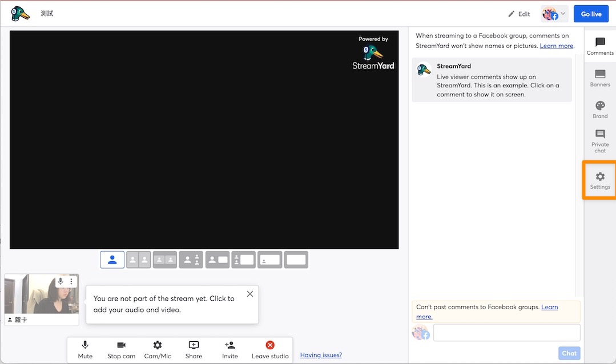Open the Comments side tab
This screenshot has width=616, height=364.
600,46
